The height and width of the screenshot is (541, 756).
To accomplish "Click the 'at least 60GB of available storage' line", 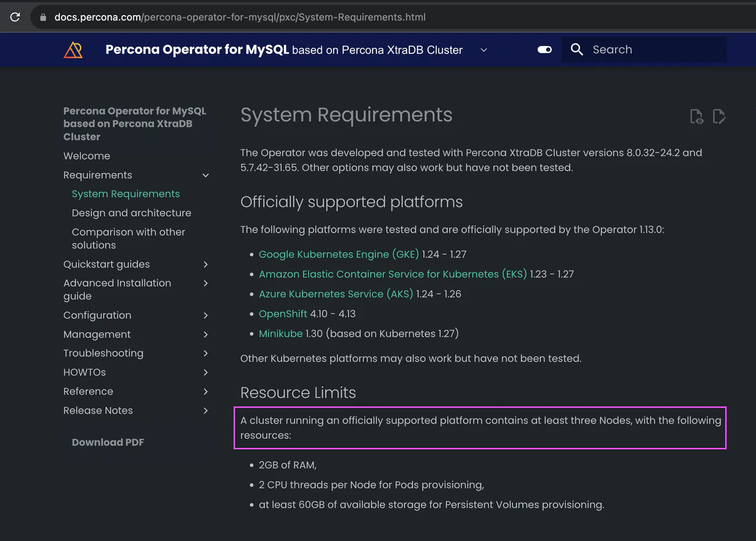I will click(431, 505).
